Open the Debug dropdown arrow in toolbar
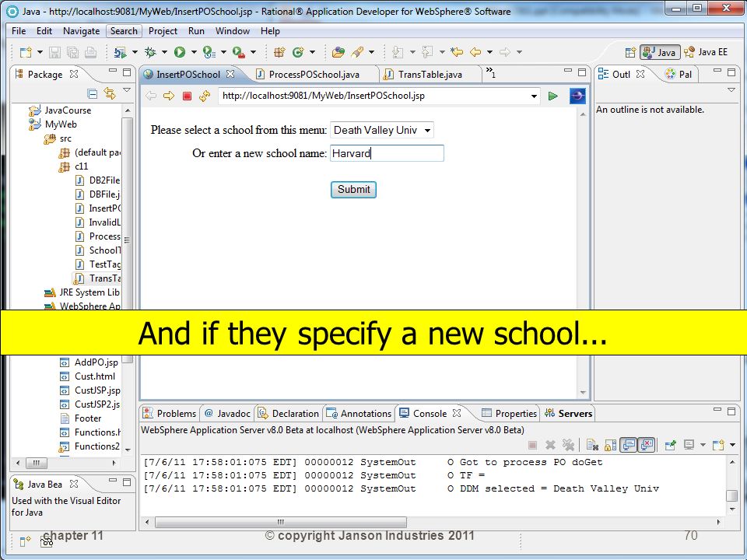747x560 pixels. coord(164,52)
